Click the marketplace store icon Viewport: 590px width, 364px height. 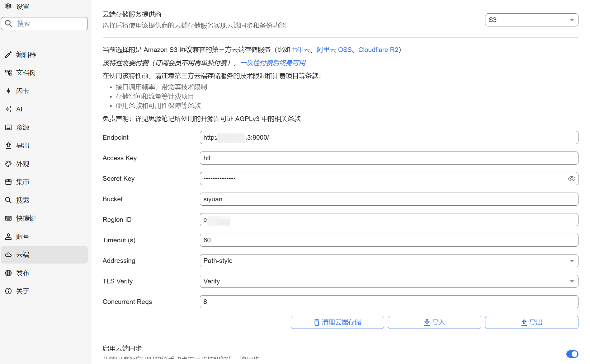point(8,182)
